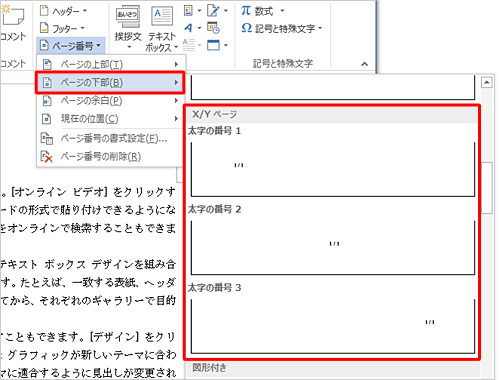Viewport: 500px width, 380px height.
Task: Click the footer page icon
Action: coord(44,28)
